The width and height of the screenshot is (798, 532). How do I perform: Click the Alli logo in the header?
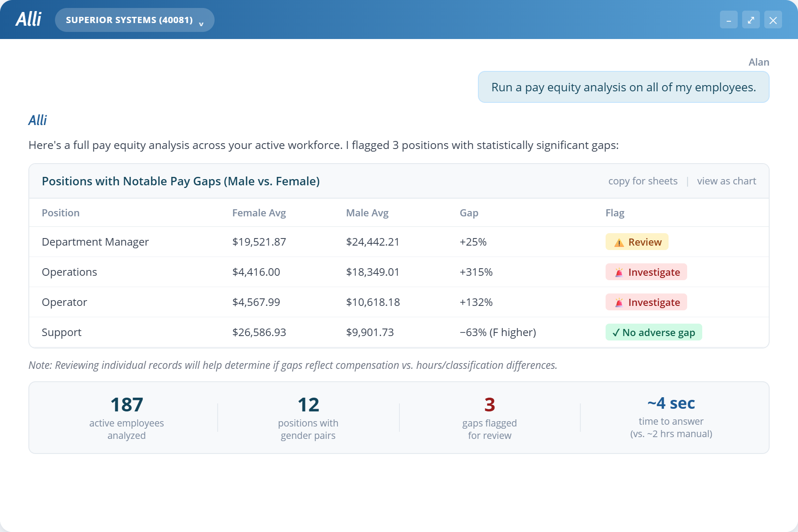click(x=28, y=20)
